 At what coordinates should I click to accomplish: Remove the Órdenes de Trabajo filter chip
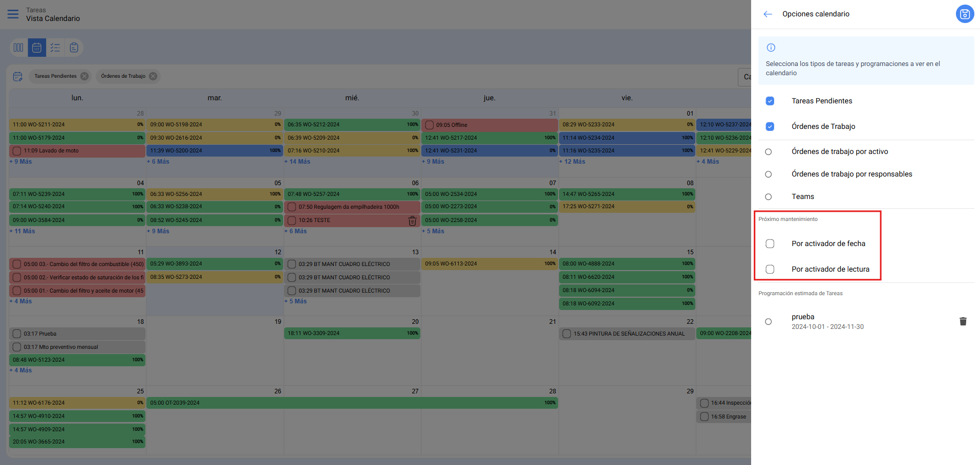153,76
